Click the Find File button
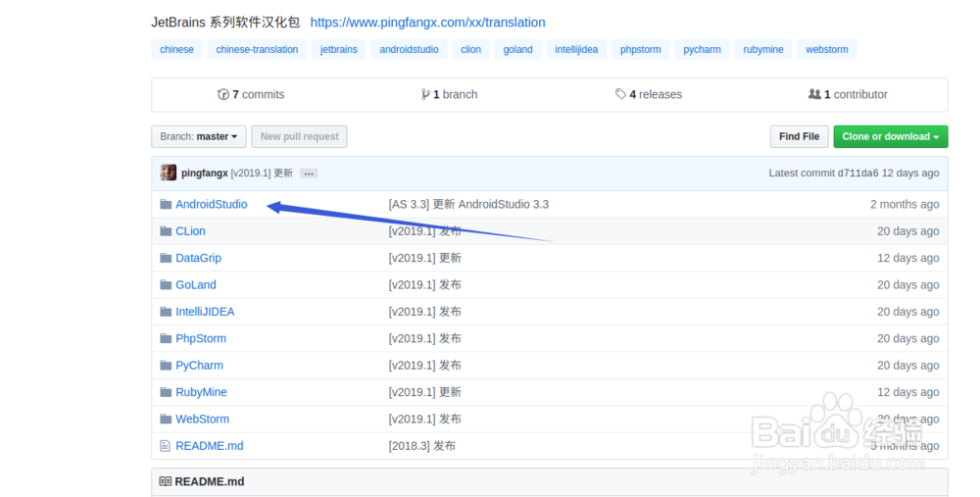980x497 pixels. point(800,137)
